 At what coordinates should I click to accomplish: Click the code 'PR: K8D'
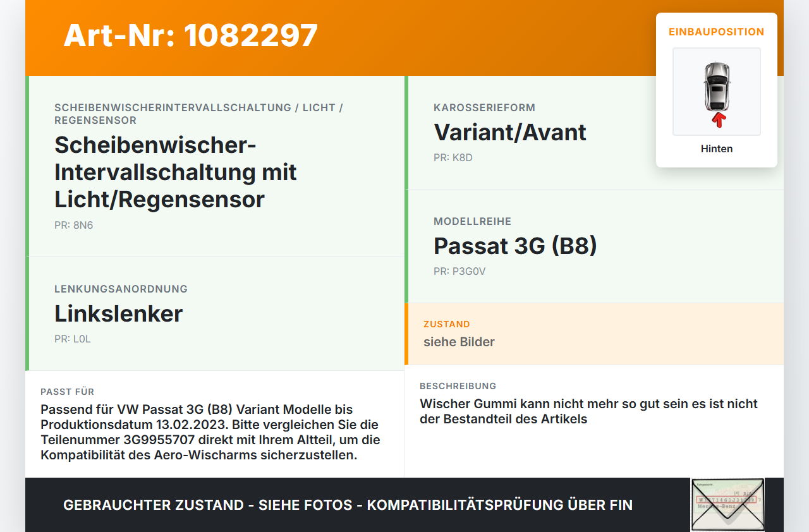click(x=453, y=157)
